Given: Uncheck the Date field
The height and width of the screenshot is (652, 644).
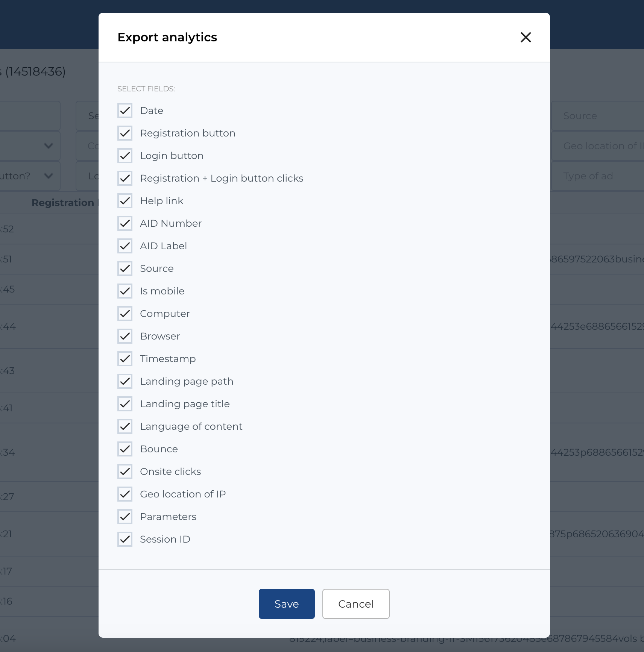Looking at the screenshot, I should click(125, 110).
